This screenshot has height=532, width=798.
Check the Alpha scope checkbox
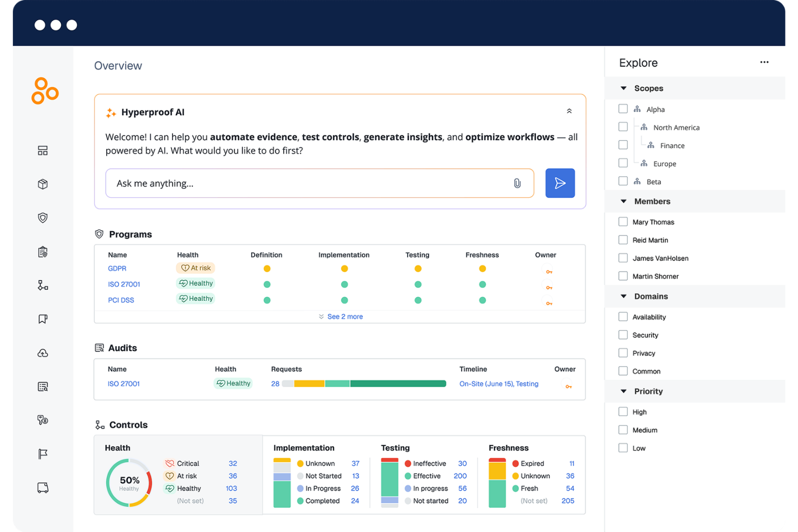tap(623, 109)
